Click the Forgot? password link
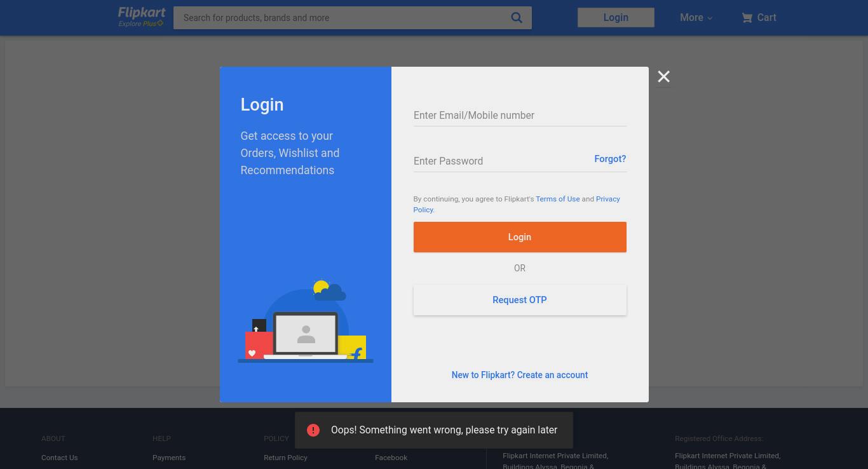The width and height of the screenshot is (868, 469). pos(610,159)
